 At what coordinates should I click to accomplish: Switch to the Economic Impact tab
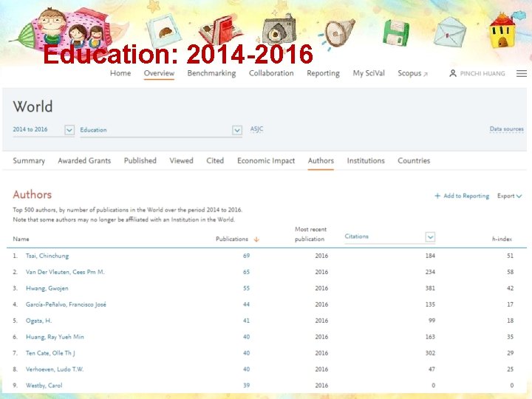point(266,161)
